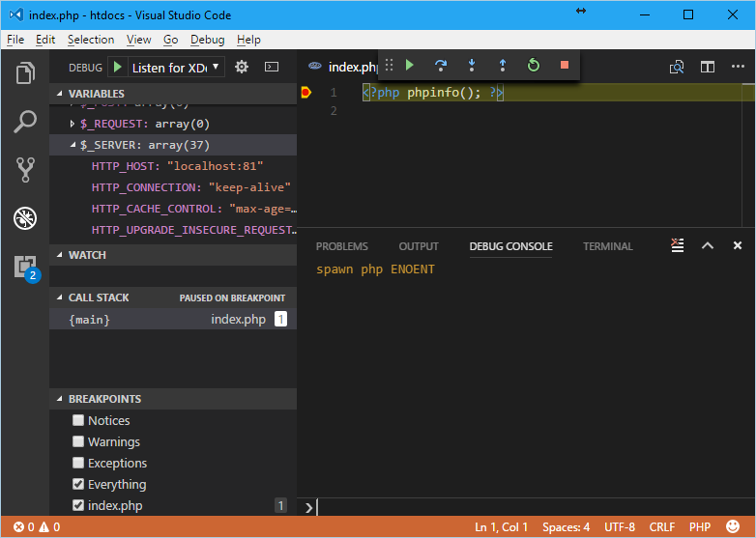This screenshot has height=538, width=756.
Task: Maximize the bottom panel
Action: pyautogui.click(x=708, y=245)
